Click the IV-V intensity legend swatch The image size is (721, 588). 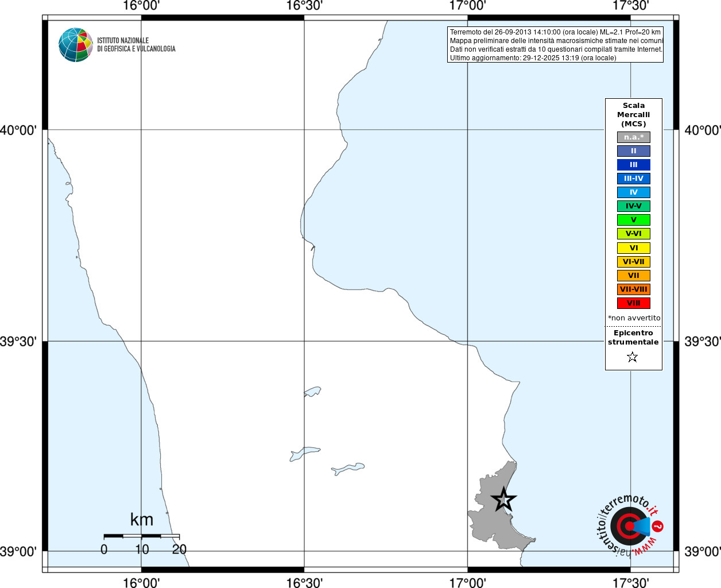coord(634,206)
